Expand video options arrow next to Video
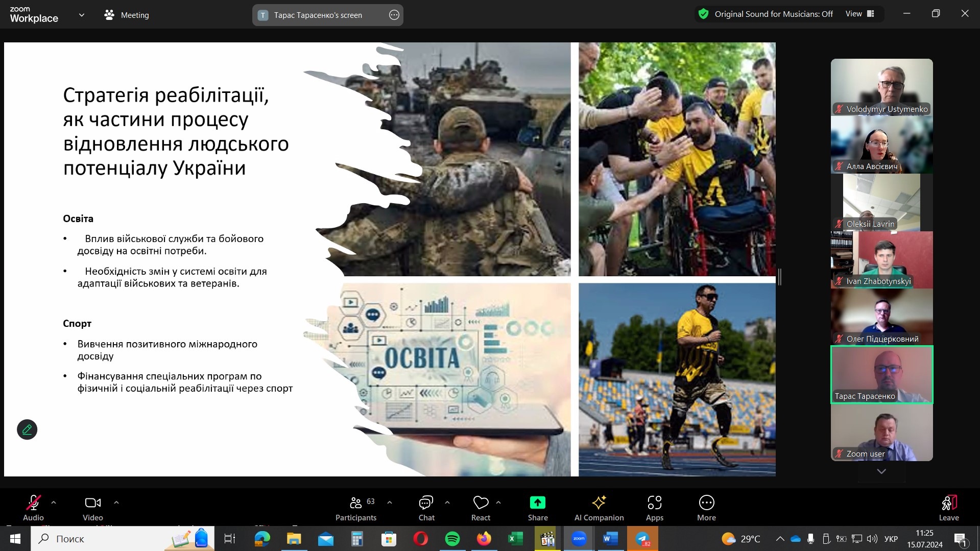 [116, 502]
